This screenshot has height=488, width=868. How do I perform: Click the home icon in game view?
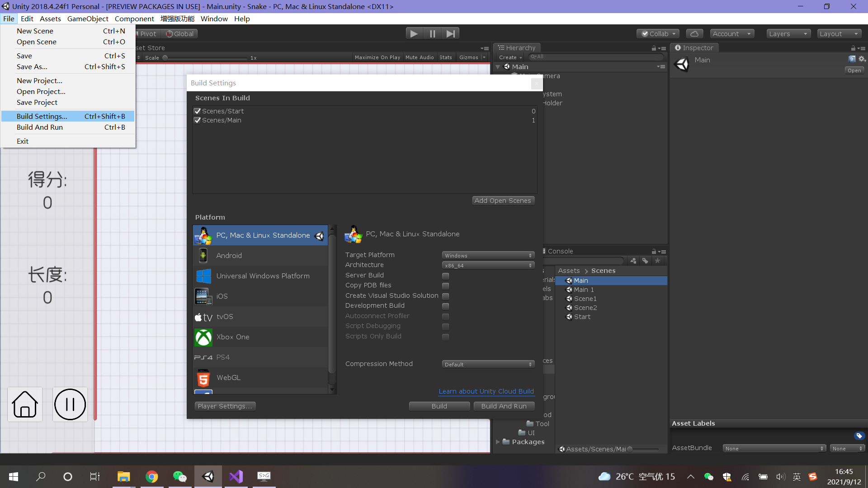click(x=25, y=404)
